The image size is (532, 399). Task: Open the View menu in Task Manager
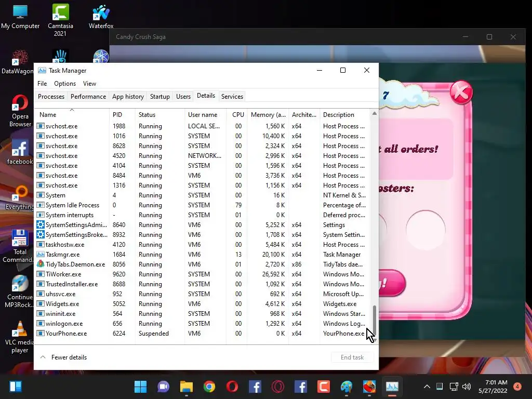[x=89, y=84]
